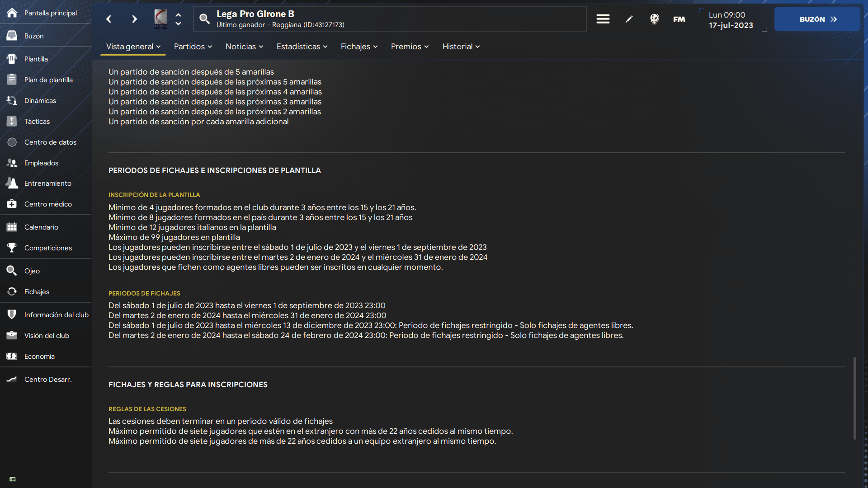This screenshot has height=488, width=868.
Task: Click line 'Mínimo de 12 jugadores italianos en la plantilla'
Action: [x=192, y=227]
